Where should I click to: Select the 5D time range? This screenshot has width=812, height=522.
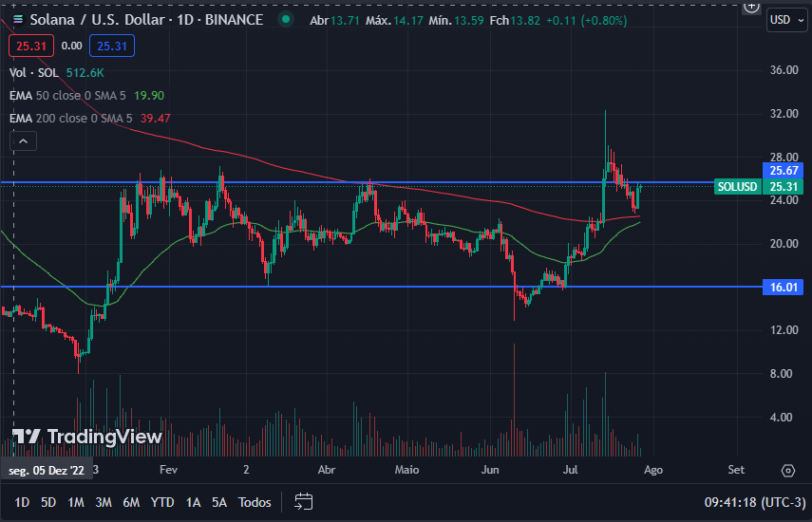48,502
